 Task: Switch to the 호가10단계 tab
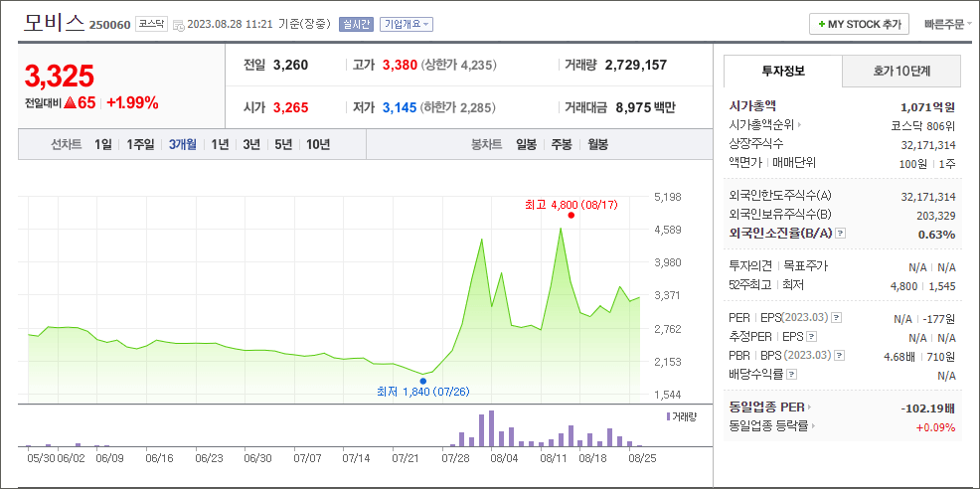901,71
